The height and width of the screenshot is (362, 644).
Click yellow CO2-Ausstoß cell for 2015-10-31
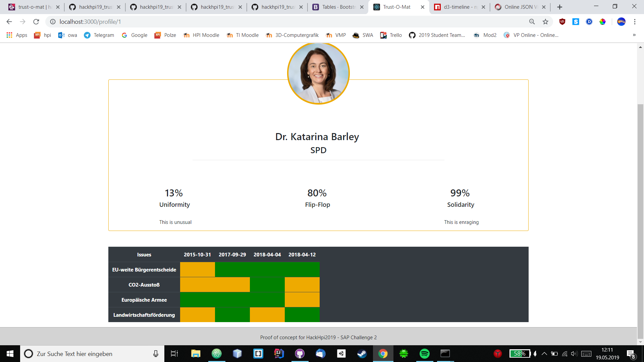click(198, 285)
